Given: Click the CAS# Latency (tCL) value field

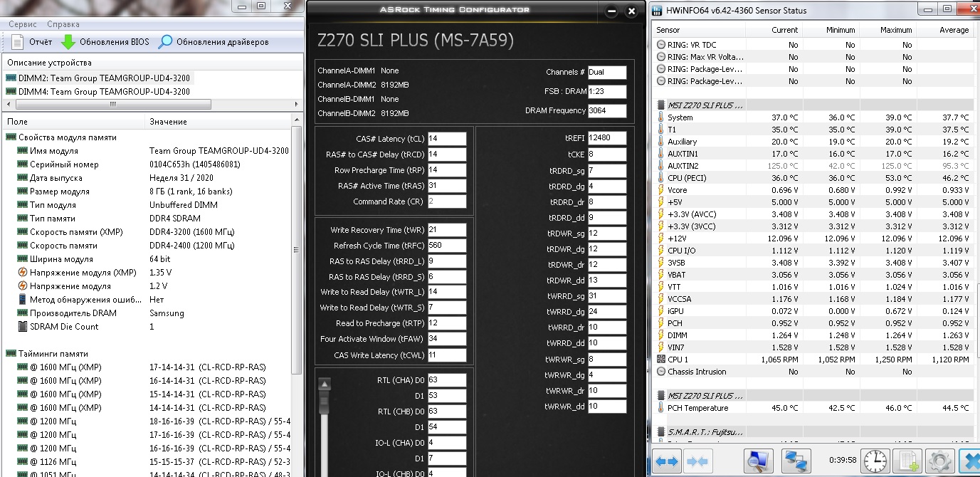Looking at the screenshot, I should tap(447, 139).
